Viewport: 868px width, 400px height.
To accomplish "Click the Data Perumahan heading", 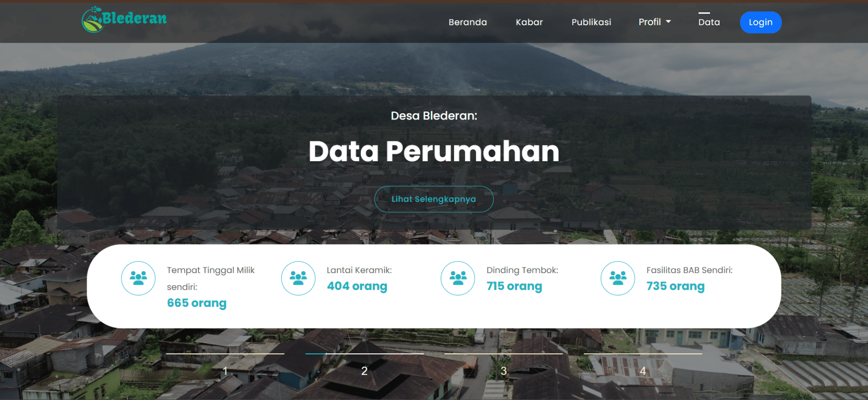I will 434,151.
